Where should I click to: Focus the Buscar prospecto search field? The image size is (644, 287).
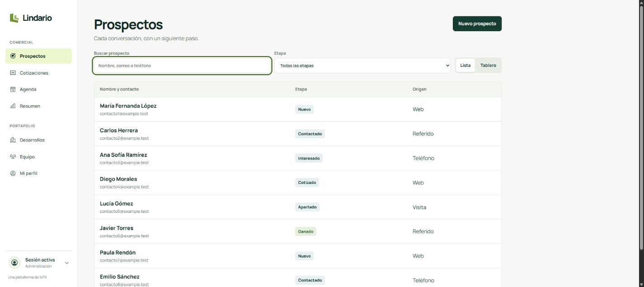[x=182, y=66]
